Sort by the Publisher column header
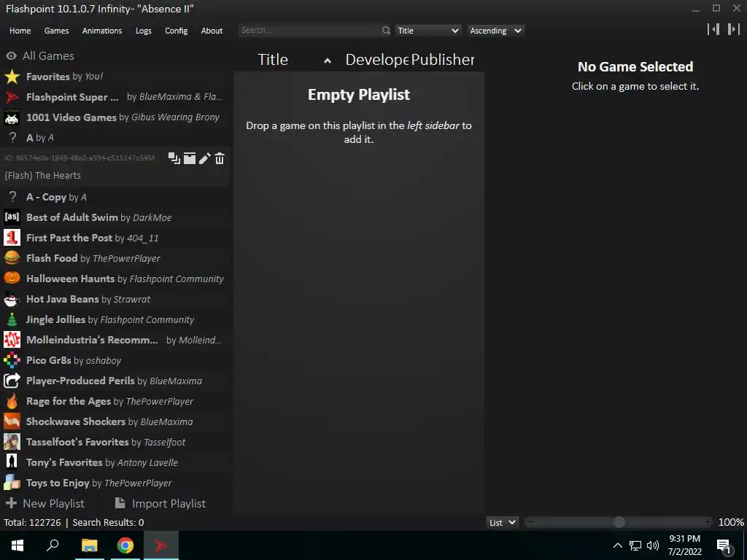Viewport: 747px width, 560px height. coord(443,60)
